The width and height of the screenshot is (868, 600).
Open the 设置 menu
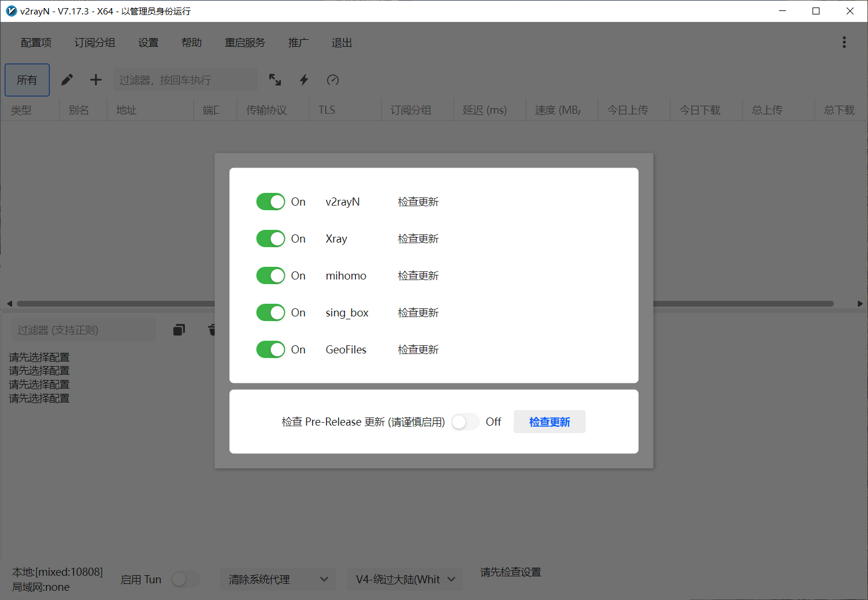(148, 43)
